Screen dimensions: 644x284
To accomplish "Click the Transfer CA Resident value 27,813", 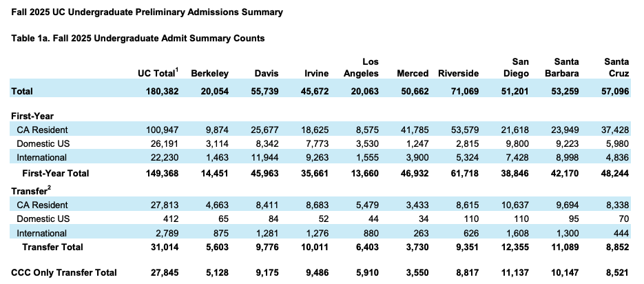I will pyautogui.click(x=165, y=205).
